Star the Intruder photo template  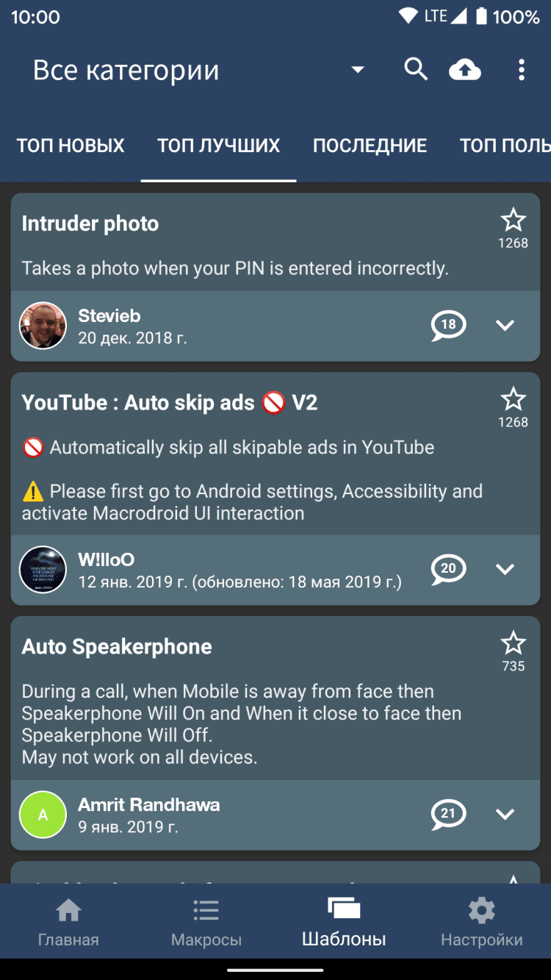point(513,221)
